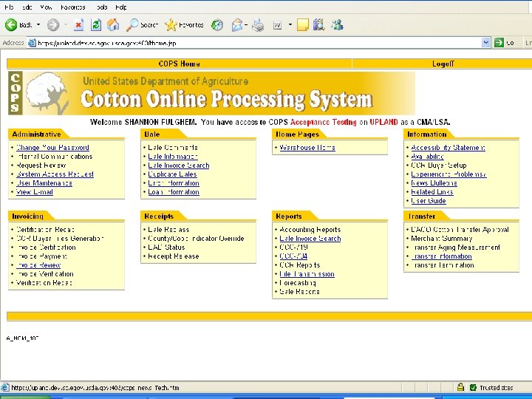Expand the Back button history dropdown arrow
The width and height of the screenshot is (532, 399).
coord(38,24)
